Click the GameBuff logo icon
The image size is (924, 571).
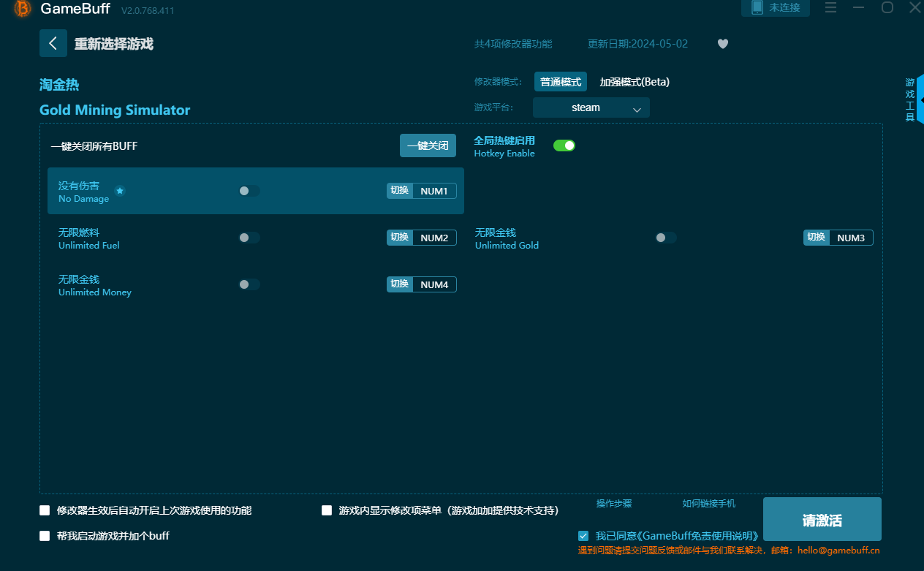[x=23, y=9]
